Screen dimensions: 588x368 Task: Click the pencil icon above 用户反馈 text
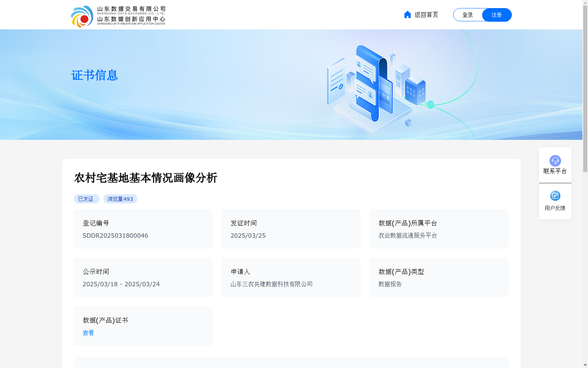(x=555, y=195)
